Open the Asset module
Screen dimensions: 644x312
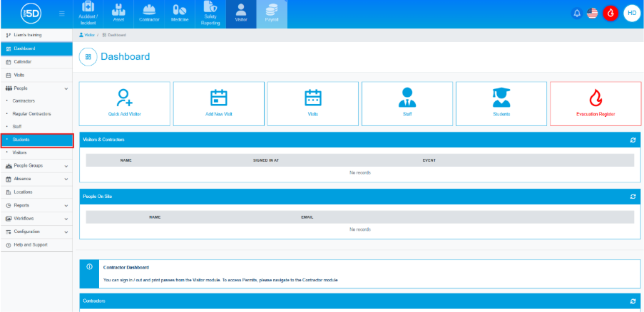click(x=118, y=14)
